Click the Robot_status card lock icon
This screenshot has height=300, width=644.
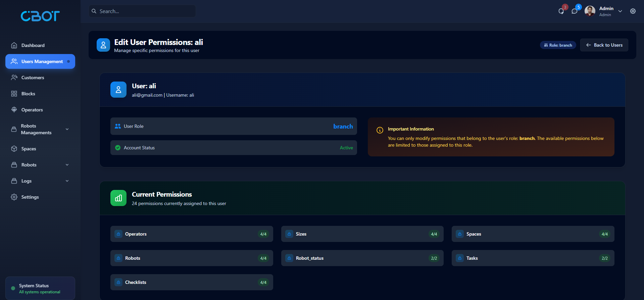(x=289, y=258)
